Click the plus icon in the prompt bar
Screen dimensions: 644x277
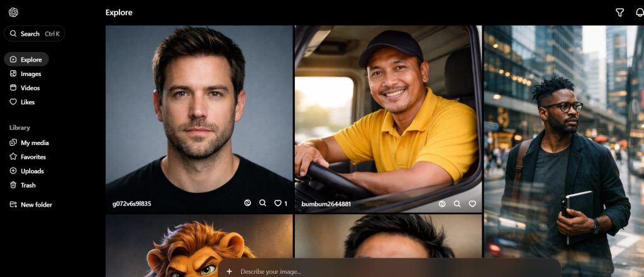pos(230,271)
